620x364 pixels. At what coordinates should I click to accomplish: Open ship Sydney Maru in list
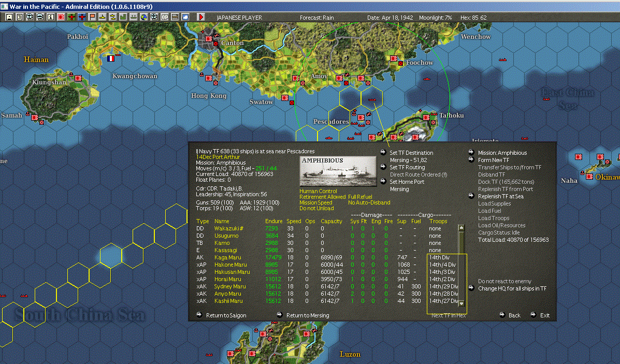click(230, 286)
